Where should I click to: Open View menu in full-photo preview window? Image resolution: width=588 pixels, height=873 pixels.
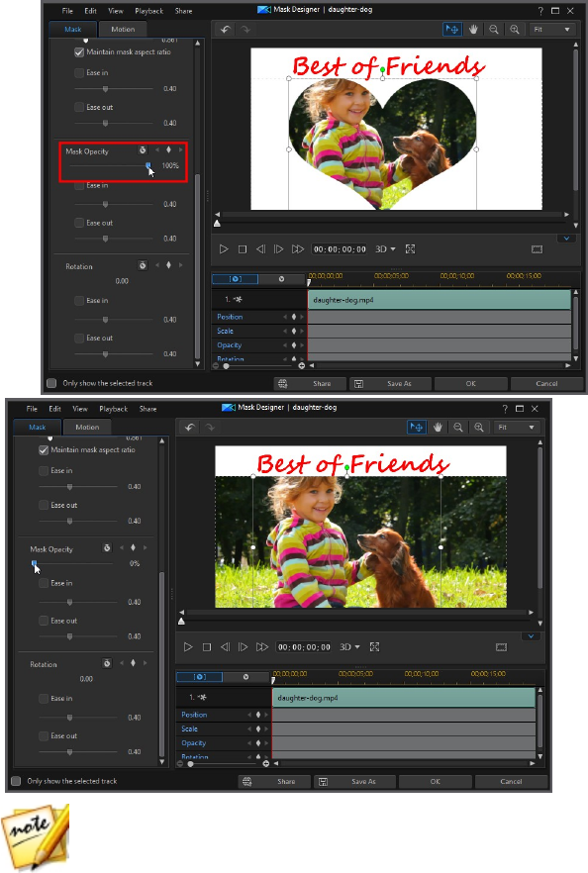(79, 409)
